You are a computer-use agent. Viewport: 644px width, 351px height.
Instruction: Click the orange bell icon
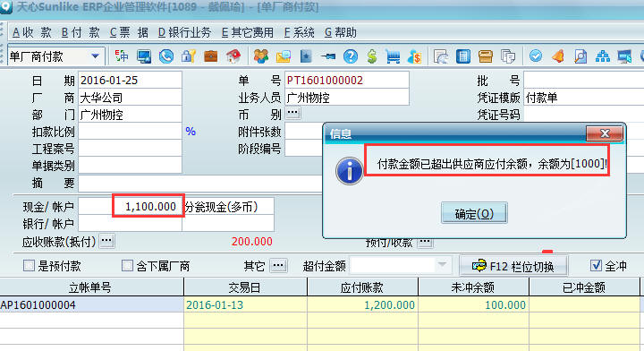(558, 56)
